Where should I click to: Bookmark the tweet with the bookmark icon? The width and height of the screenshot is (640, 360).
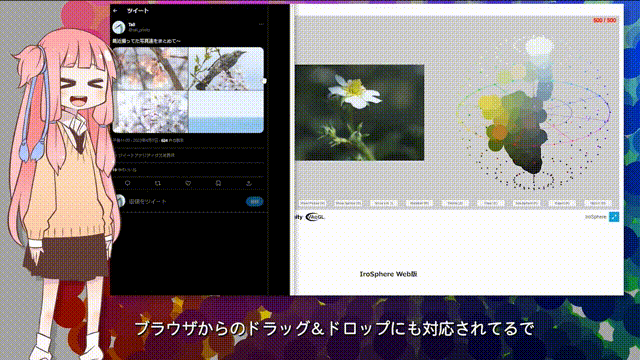point(218,184)
